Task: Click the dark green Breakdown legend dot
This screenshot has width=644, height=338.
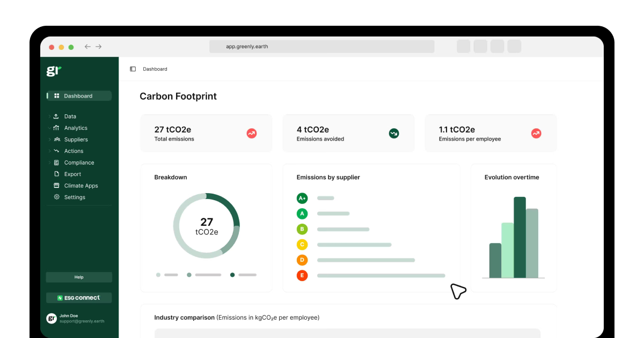Action: coord(232,275)
